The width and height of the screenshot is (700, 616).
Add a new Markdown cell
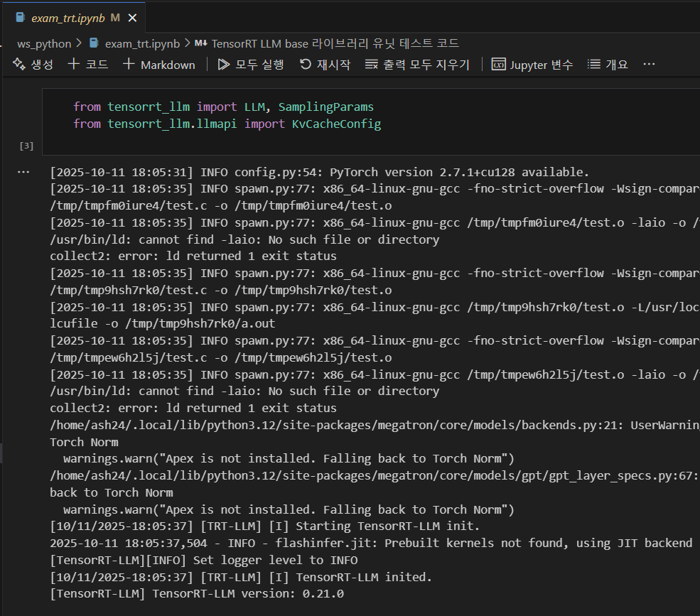coord(159,65)
